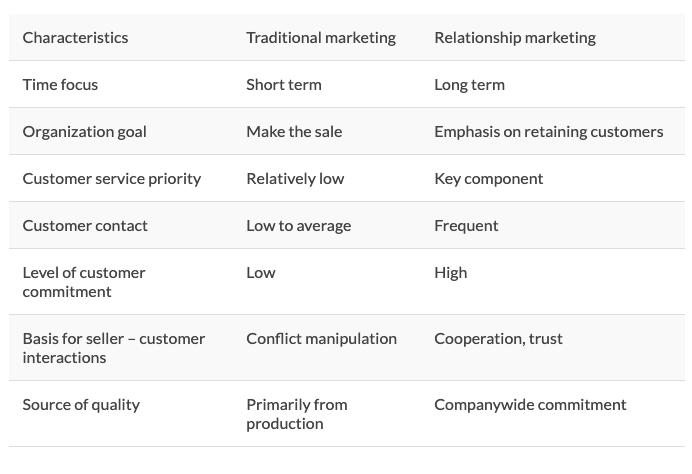Screen dimensions: 692x474
Task: Select the Frequent cell
Action: (x=466, y=226)
